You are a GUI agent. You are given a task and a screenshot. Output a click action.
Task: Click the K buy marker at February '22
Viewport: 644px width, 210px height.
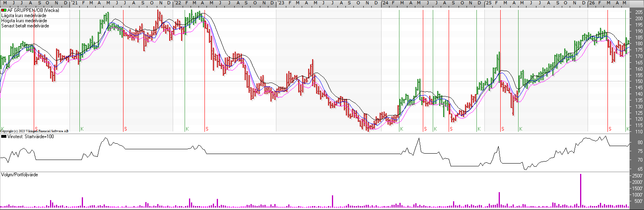coord(187,129)
